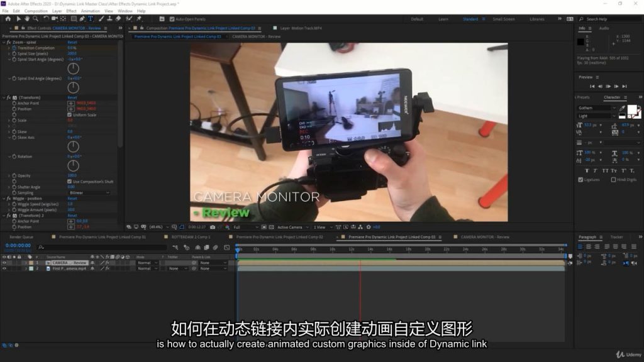This screenshot has height=362, width=644.
Task: Select the Zoom magnifier tool
Action: click(36, 19)
